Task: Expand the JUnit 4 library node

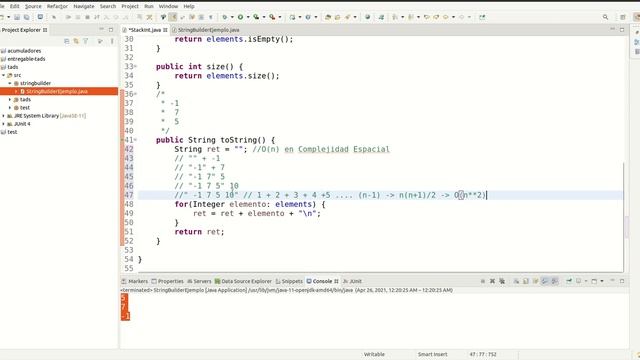Action: point(4,124)
